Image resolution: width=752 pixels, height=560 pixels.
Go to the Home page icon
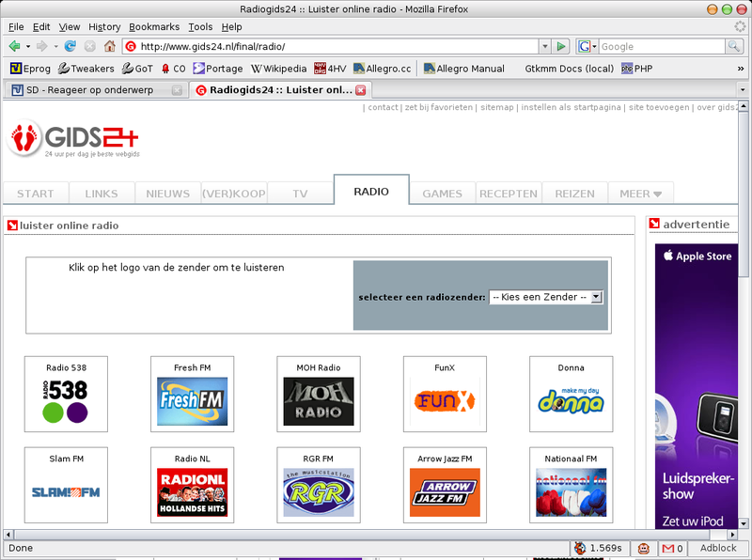point(110,46)
